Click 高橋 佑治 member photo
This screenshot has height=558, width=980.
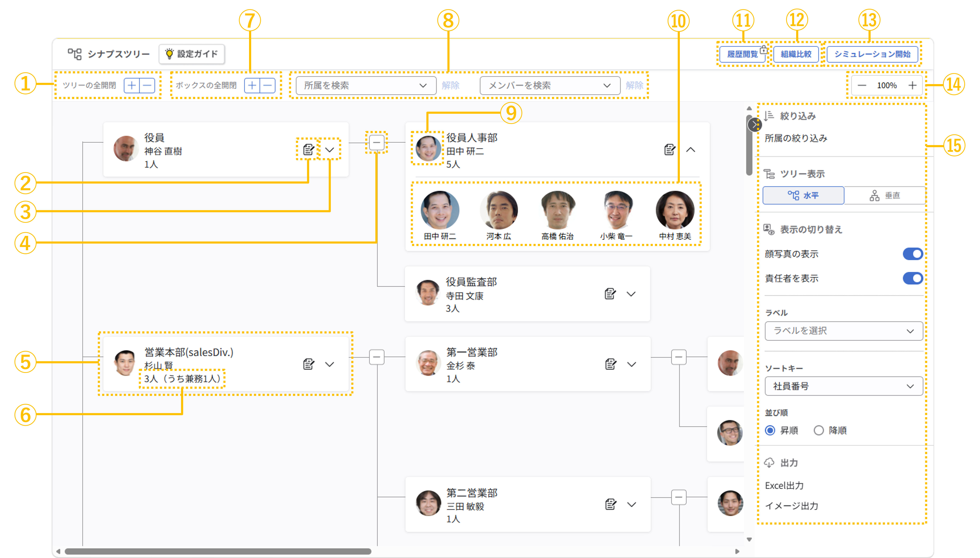[x=557, y=210]
